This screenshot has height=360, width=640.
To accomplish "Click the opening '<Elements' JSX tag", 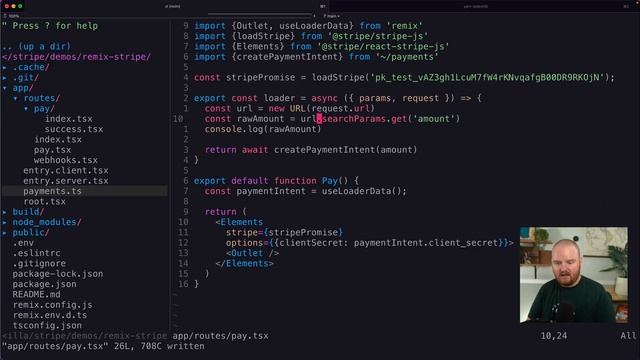I will tap(239, 222).
